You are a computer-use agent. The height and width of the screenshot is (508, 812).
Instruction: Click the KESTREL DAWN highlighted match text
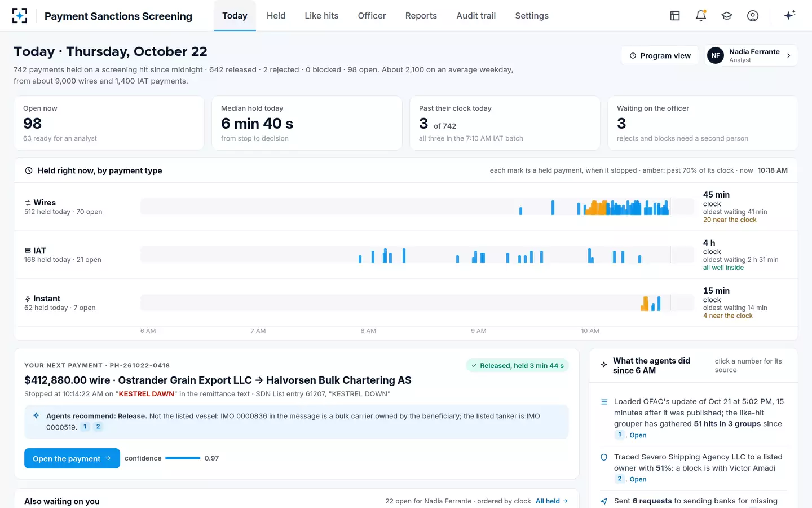[x=147, y=394]
